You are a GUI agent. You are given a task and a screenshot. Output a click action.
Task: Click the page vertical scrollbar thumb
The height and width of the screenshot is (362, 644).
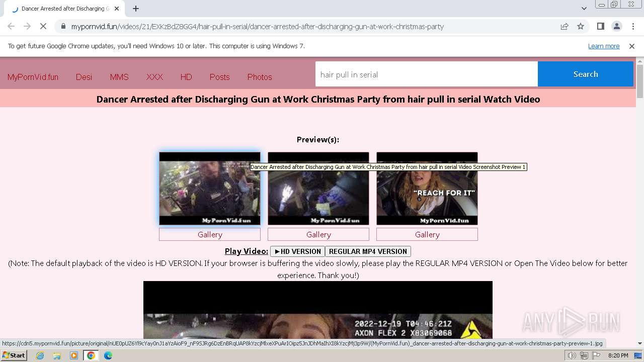pos(640,81)
